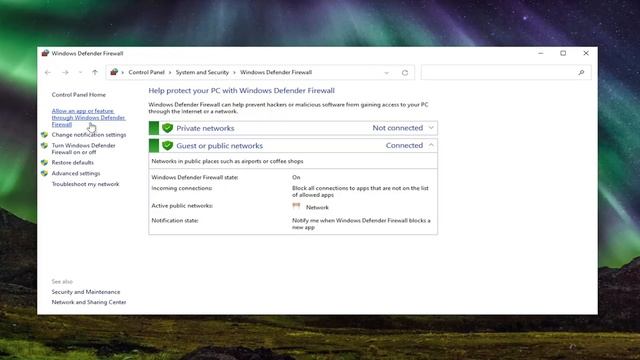
Task: Open Security and Maintenance link
Action: click(86, 292)
